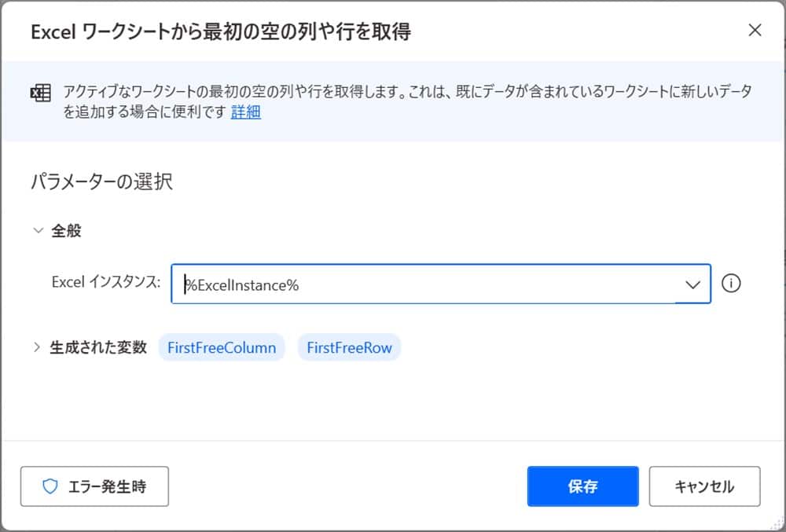Click the dialog title text

point(221,31)
